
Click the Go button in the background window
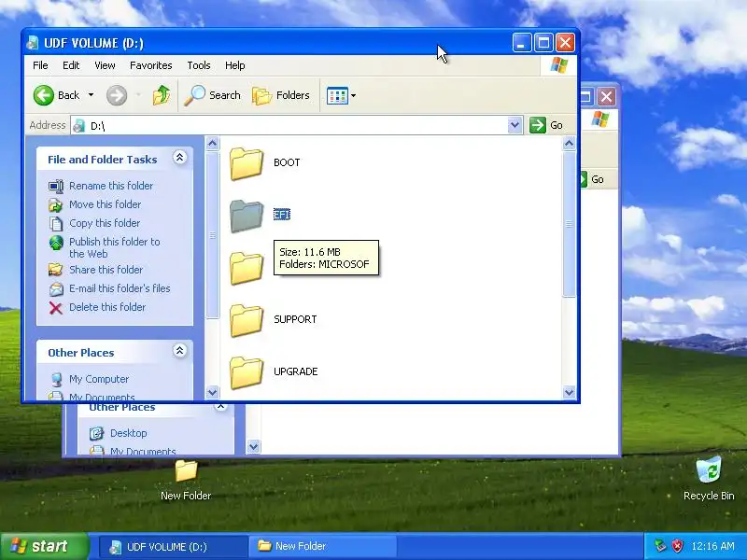click(x=592, y=179)
